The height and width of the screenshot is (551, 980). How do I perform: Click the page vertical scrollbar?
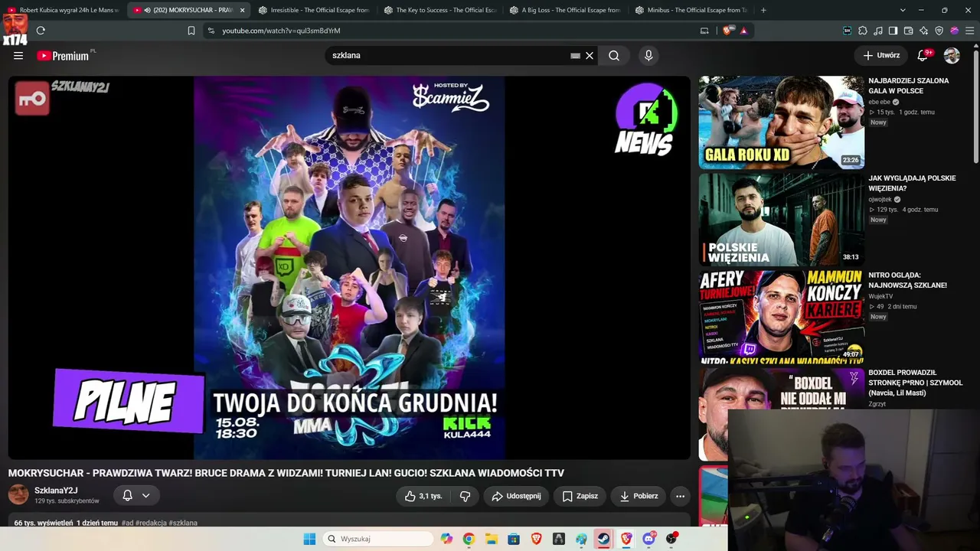pos(976,107)
